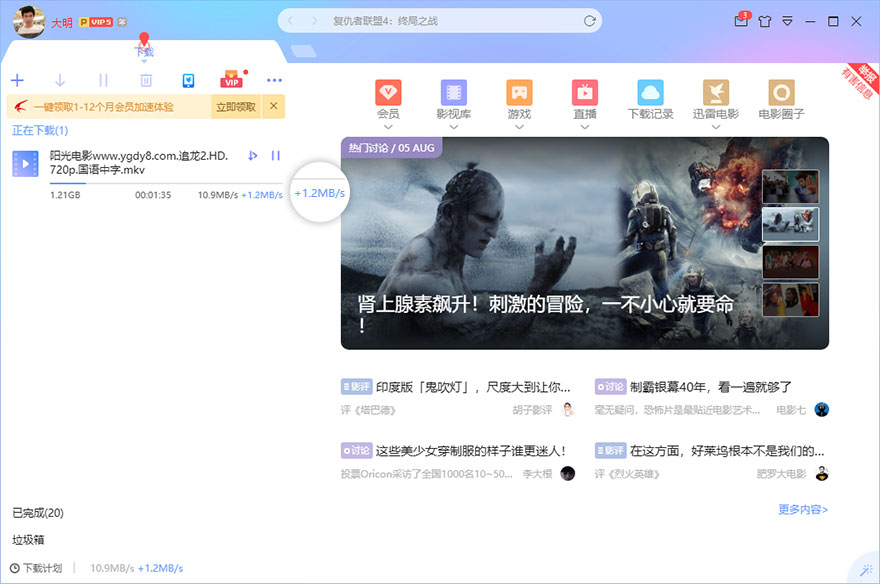Open the 下载记录 cloud icon
Viewport: 880px width, 584px height.
coord(650,92)
